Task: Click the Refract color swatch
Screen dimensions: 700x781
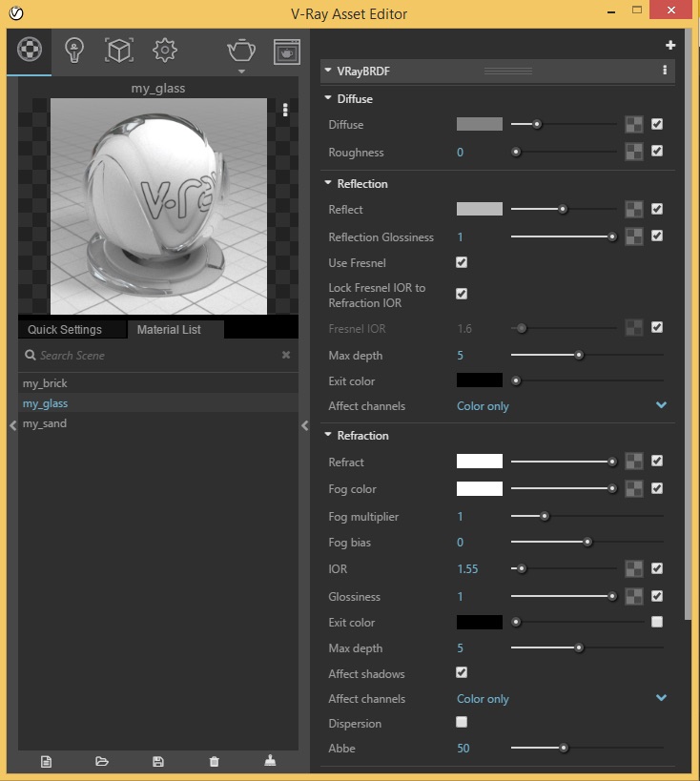Action: pos(480,461)
